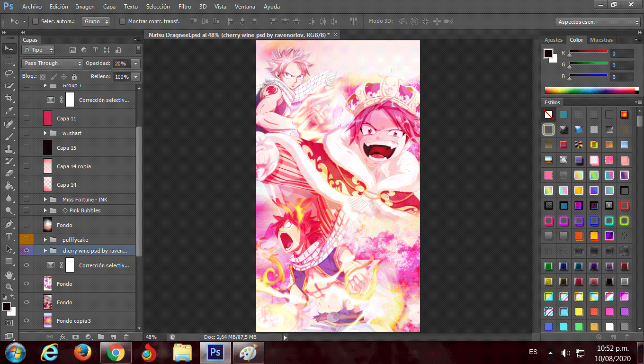This screenshot has height=364, width=644.
Task: Choose the Pen tool
Action: click(x=9, y=224)
